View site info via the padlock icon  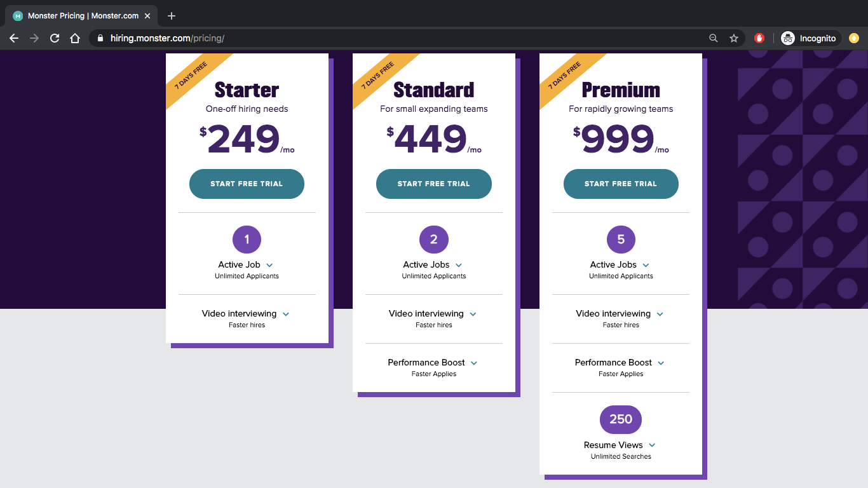point(100,38)
